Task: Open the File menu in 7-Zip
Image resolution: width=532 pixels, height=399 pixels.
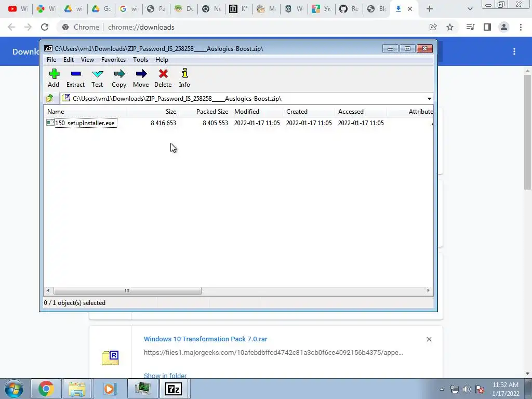Action: pyautogui.click(x=51, y=60)
